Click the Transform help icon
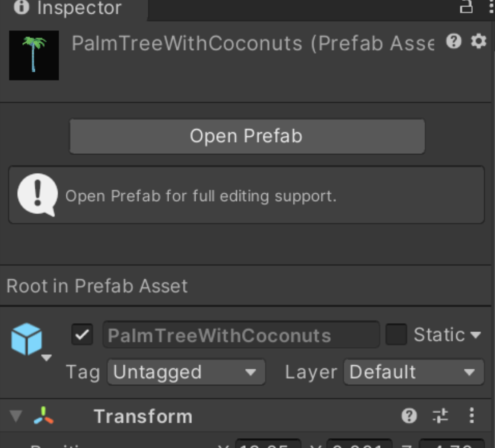 [410, 416]
